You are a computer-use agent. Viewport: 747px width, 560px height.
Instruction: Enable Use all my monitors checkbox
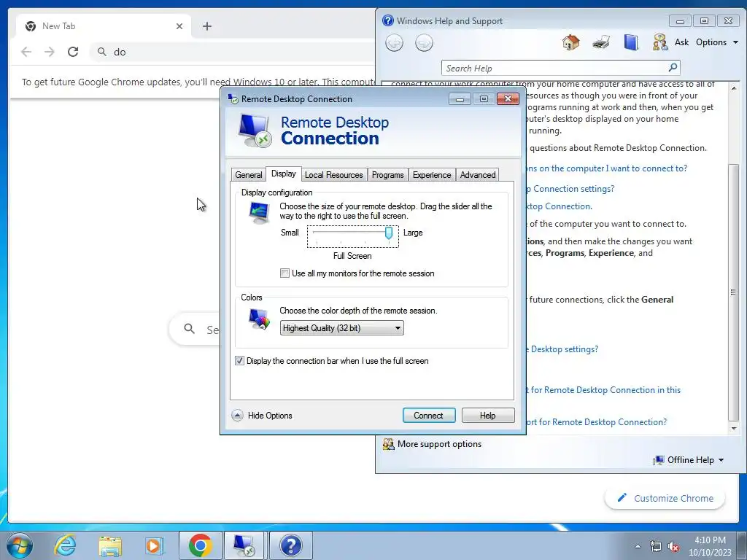[x=285, y=273]
